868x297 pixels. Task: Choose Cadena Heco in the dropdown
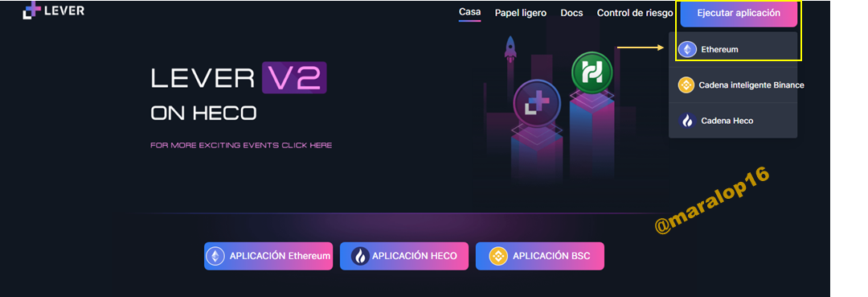coord(733,121)
